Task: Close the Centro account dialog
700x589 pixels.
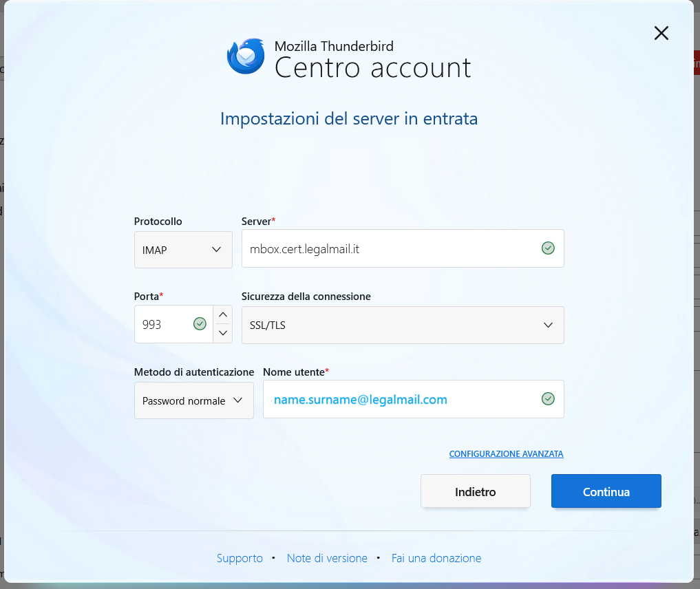Action: pyautogui.click(x=661, y=33)
